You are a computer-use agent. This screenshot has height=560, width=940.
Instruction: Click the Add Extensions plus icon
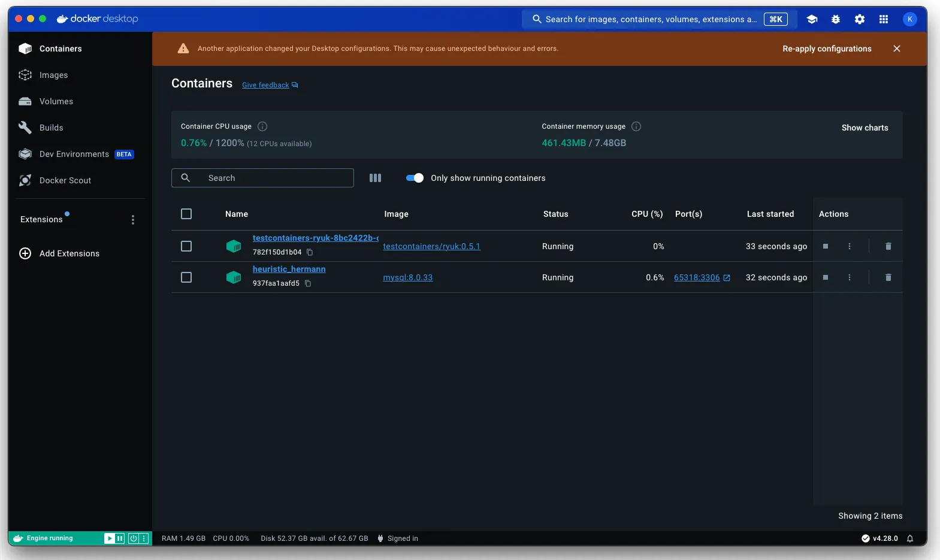(x=25, y=253)
